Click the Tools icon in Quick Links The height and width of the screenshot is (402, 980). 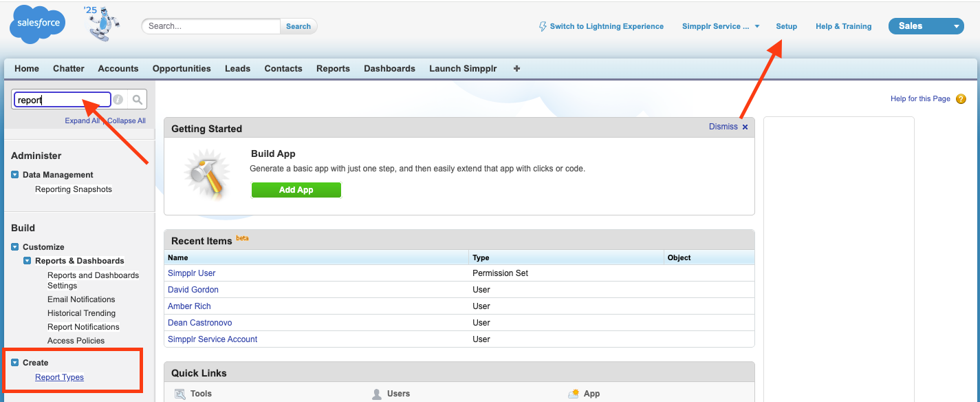[x=180, y=394]
